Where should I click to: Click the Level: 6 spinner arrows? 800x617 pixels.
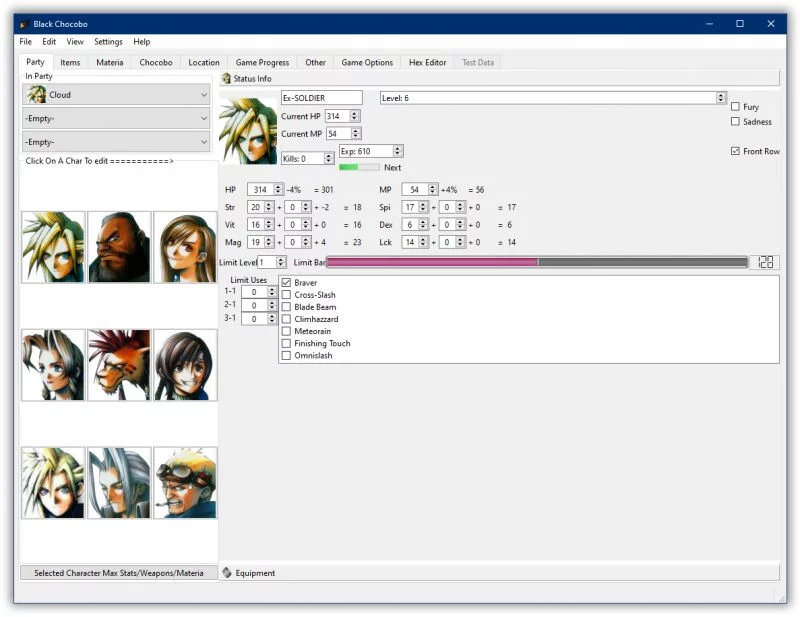pos(720,97)
